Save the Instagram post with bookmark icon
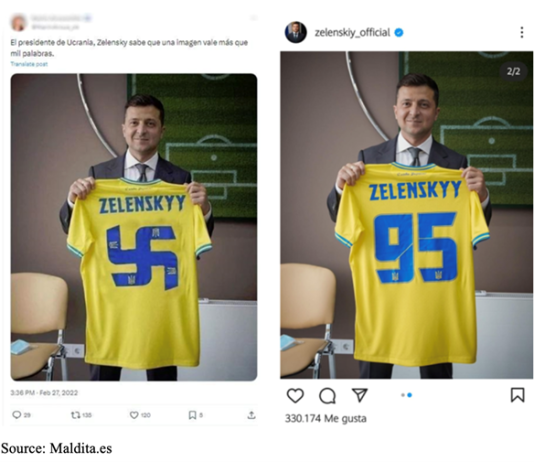This screenshot has width=534, height=462. point(517,395)
